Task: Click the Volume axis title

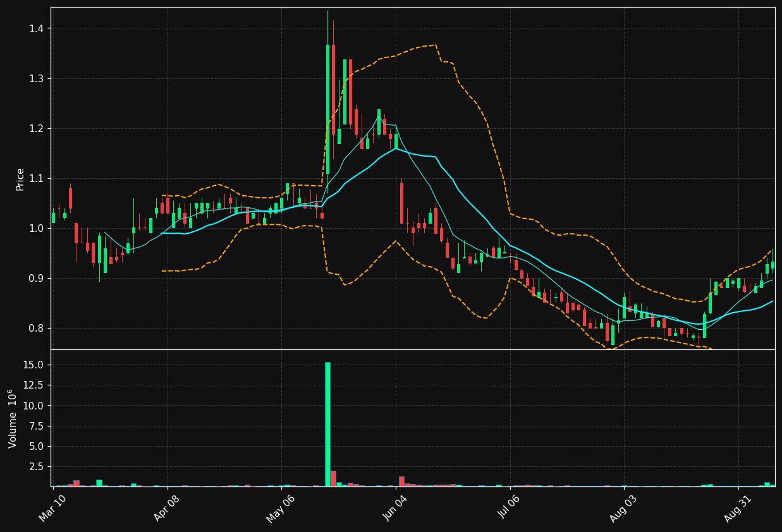Action: (x=13, y=418)
